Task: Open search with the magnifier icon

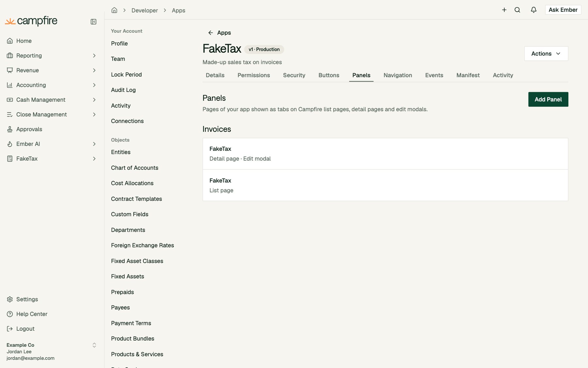Action: click(x=517, y=10)
